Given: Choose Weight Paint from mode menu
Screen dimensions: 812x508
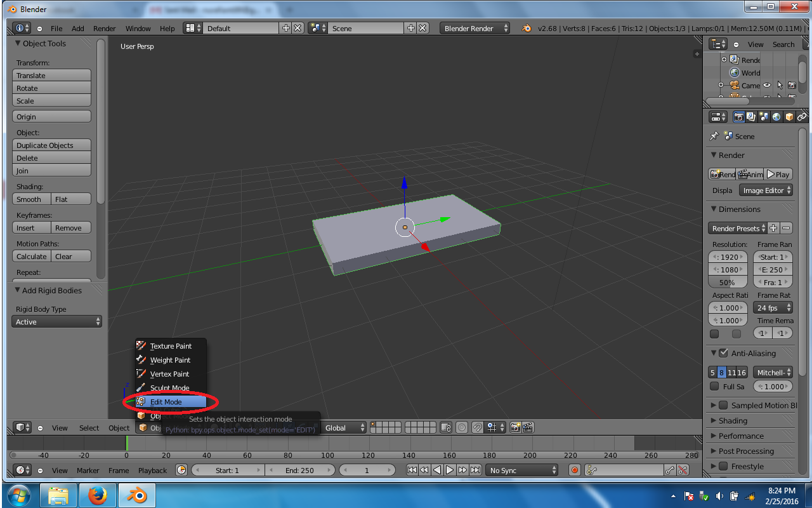Looking at the screenshot, I should [170, 359].
